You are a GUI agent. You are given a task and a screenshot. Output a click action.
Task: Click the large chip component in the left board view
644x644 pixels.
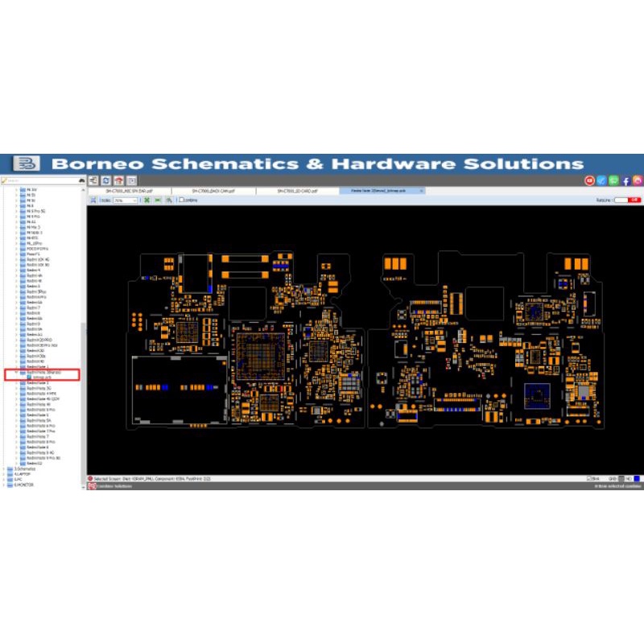(x=261, y=356)
